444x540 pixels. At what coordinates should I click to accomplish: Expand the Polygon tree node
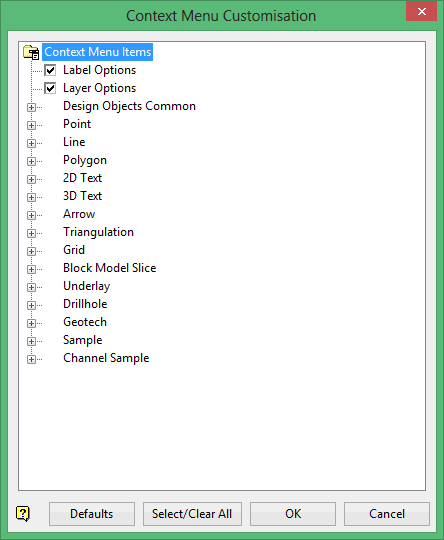point(31,161)
